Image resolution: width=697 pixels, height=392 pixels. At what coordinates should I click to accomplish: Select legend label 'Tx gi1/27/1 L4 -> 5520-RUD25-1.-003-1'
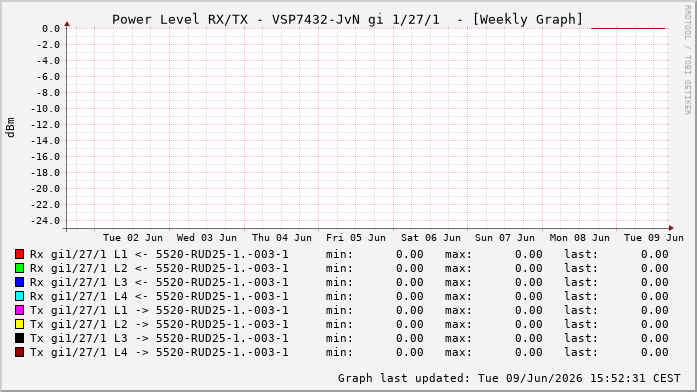pos(159,352)
